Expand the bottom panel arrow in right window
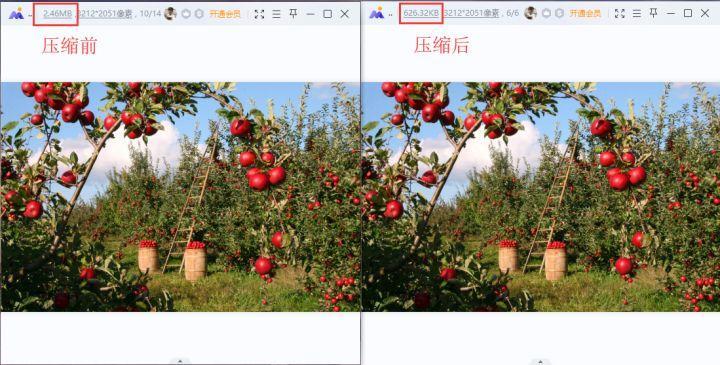Viewport: 720px width, 365px height. (540, 361)
